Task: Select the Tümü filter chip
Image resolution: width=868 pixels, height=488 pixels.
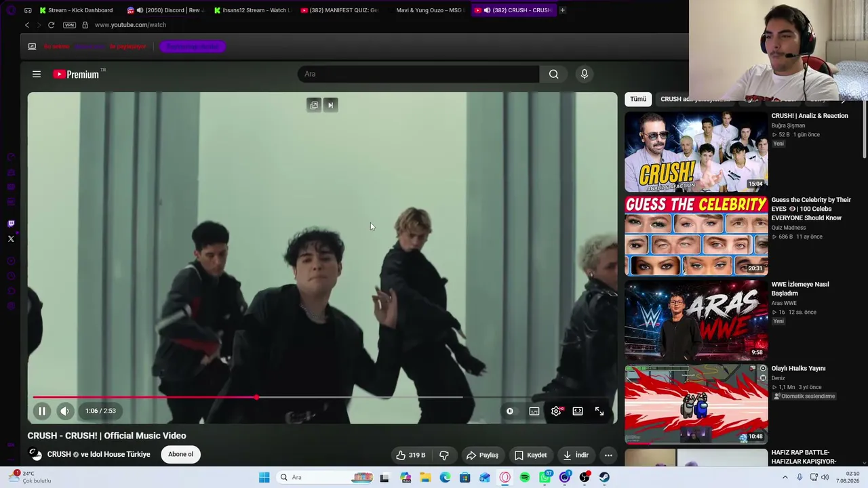Action: coord(638,99)
